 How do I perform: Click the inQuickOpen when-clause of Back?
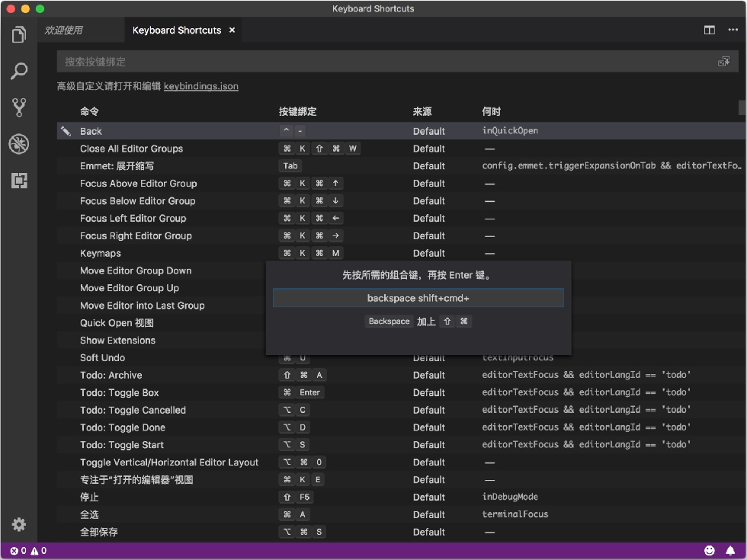click(510, 130)
